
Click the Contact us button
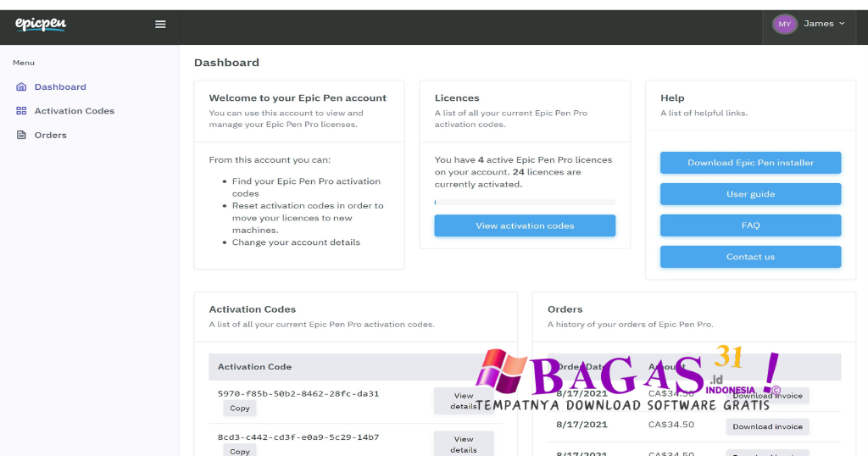point(751,257)
